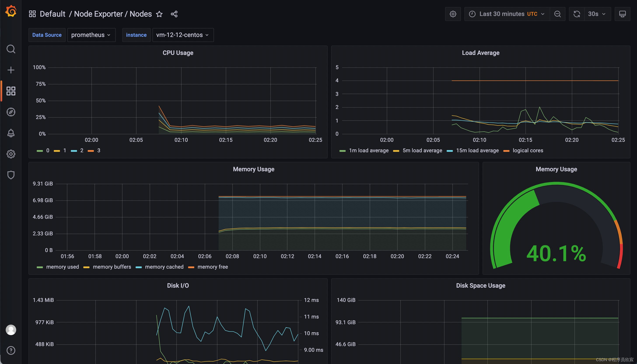Open the vm-12-12-centos instance dropdown

(x=183, y=35)
